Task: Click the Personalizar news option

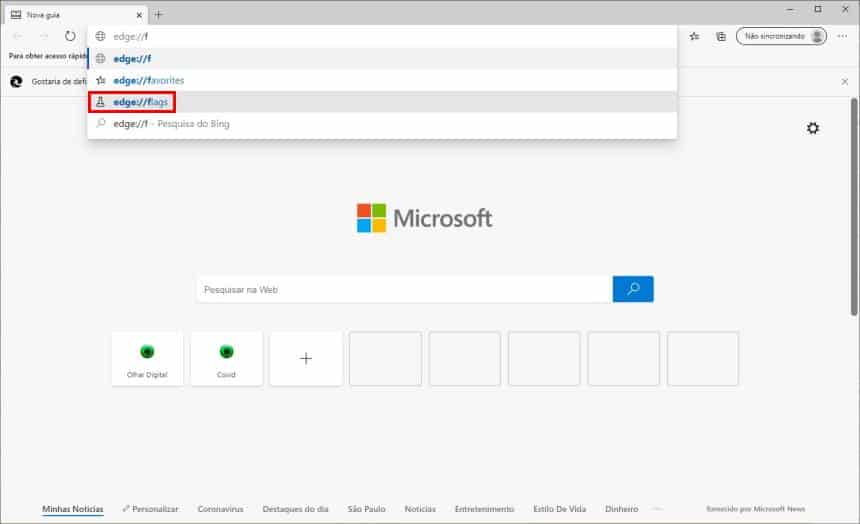Action: [x=150, y=509]
